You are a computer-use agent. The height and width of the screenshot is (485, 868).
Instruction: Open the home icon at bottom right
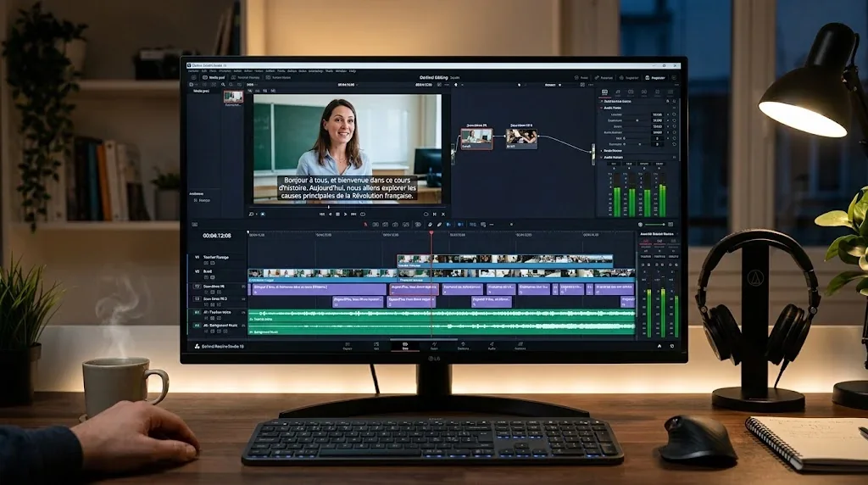click(659, 346)
